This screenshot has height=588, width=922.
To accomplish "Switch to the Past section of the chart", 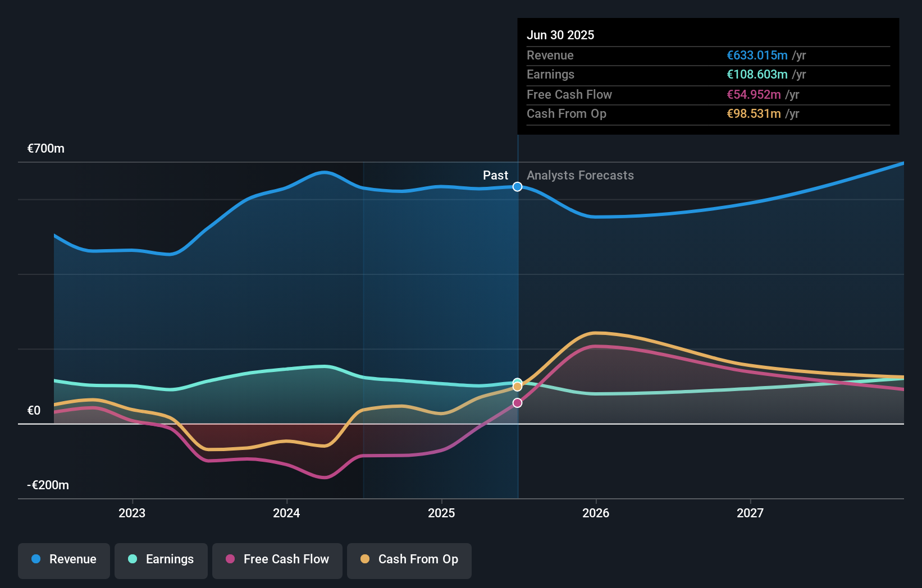I will point(495,175).
